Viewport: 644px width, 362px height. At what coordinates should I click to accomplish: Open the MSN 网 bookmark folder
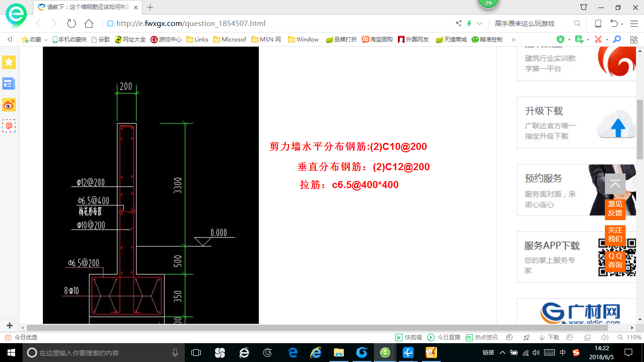point(266,40)
